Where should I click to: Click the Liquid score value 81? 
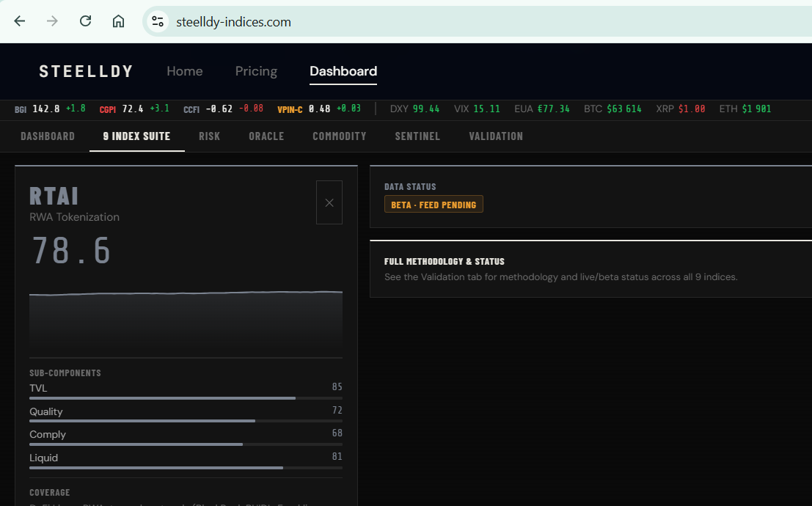click(337, 456)
